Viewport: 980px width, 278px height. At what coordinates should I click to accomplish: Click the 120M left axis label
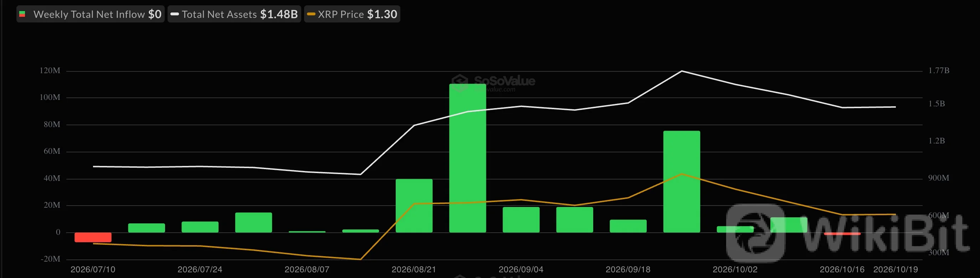[x=50, y=71]
